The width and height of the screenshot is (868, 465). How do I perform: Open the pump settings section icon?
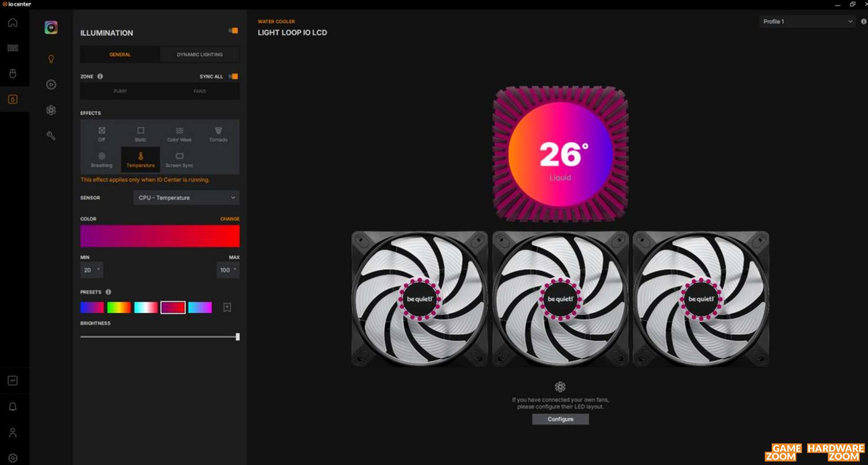tap(51, 85)
